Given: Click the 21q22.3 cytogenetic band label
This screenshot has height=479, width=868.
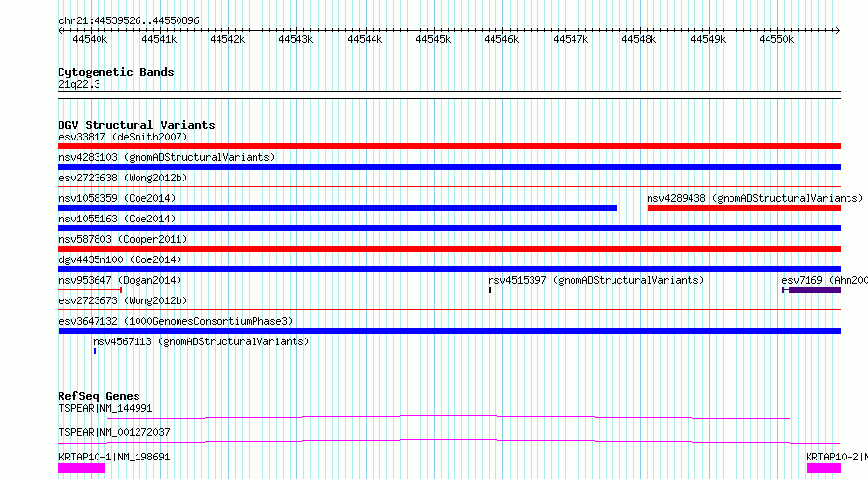Looking at the screenshot, I should pos(79,84).
